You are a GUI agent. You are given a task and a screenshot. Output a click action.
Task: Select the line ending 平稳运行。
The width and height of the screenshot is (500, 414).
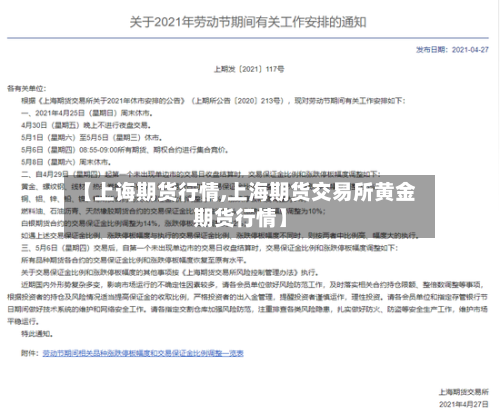23,322
